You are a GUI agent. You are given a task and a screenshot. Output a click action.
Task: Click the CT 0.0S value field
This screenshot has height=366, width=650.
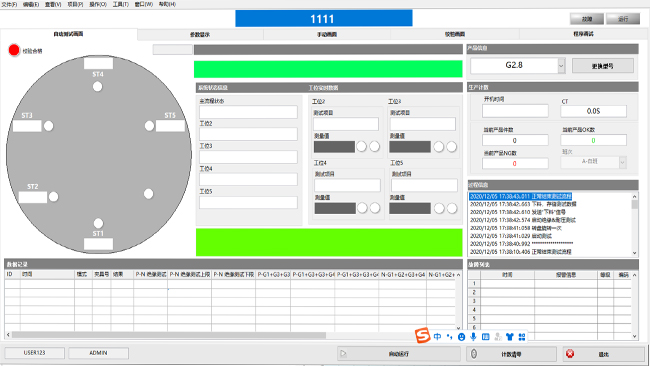click(x=593, y=111)
